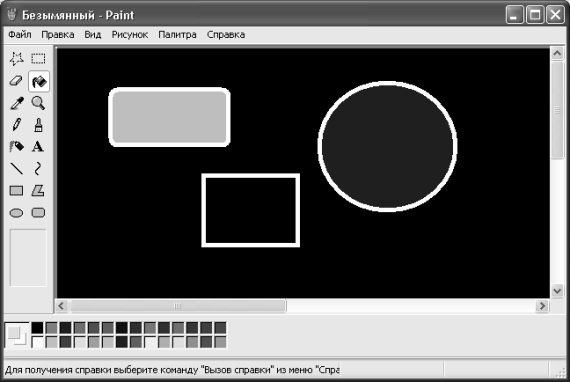Click the vertical scrollbar down arrow
The height and width of the screenshot is (382, 570).
[557, 290]
